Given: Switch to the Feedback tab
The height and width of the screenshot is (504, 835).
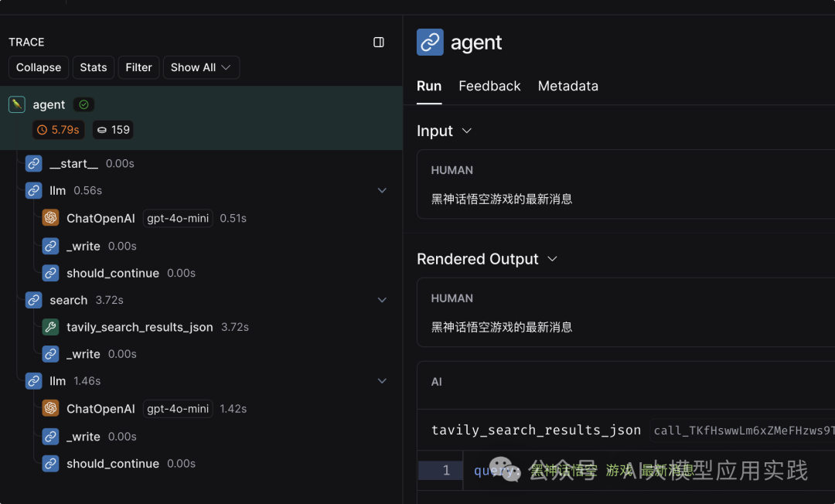Looking at the screenshot, I should pos(489,86).
